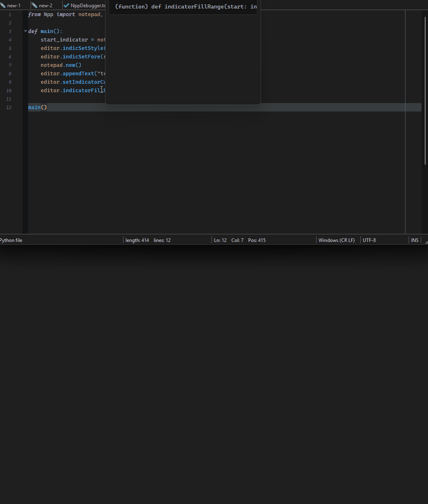Screen dimensions: 428x504
Task: Collapse the def main() fold arrow
Action: coord(25,31)
